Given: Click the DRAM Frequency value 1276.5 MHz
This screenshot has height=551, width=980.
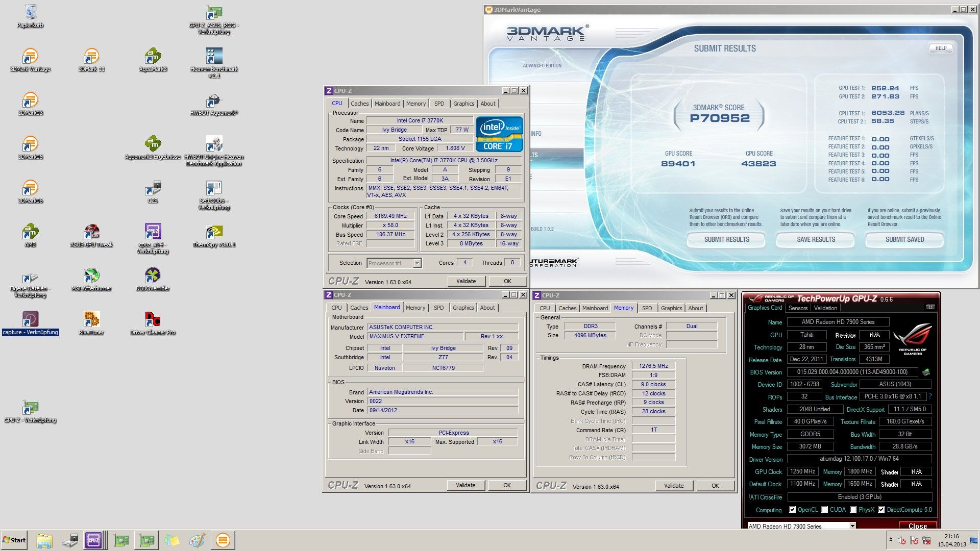Looking at the screenshot, I should (x=653, y=366).
